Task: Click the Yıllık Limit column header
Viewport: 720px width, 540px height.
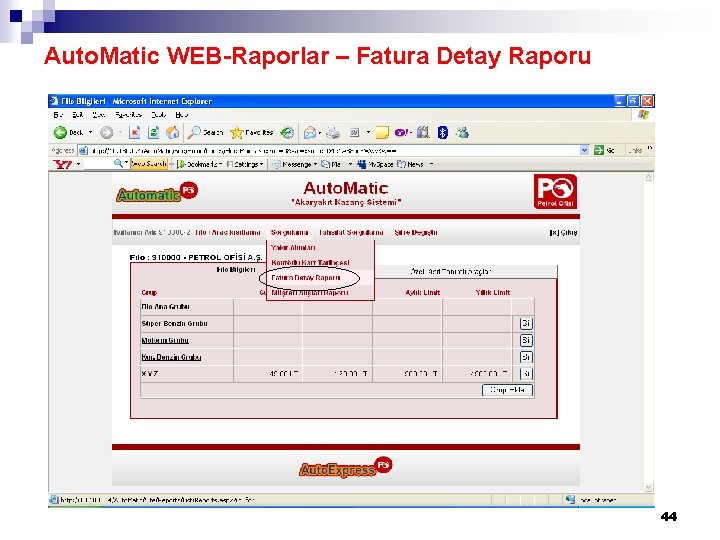Action: (493, 292)
